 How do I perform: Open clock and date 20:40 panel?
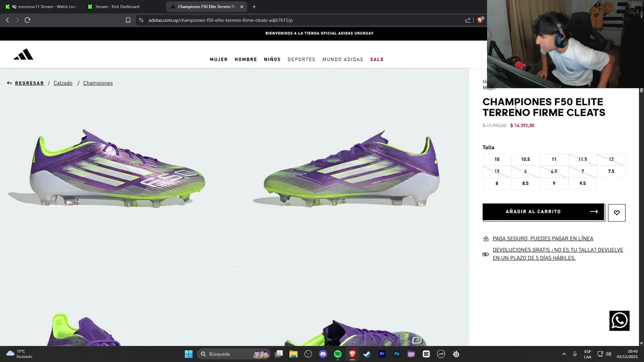(627, 354)
